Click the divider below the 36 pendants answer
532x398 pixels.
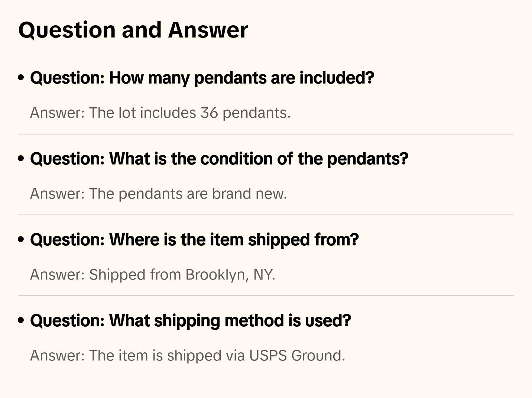click(266, 134)
